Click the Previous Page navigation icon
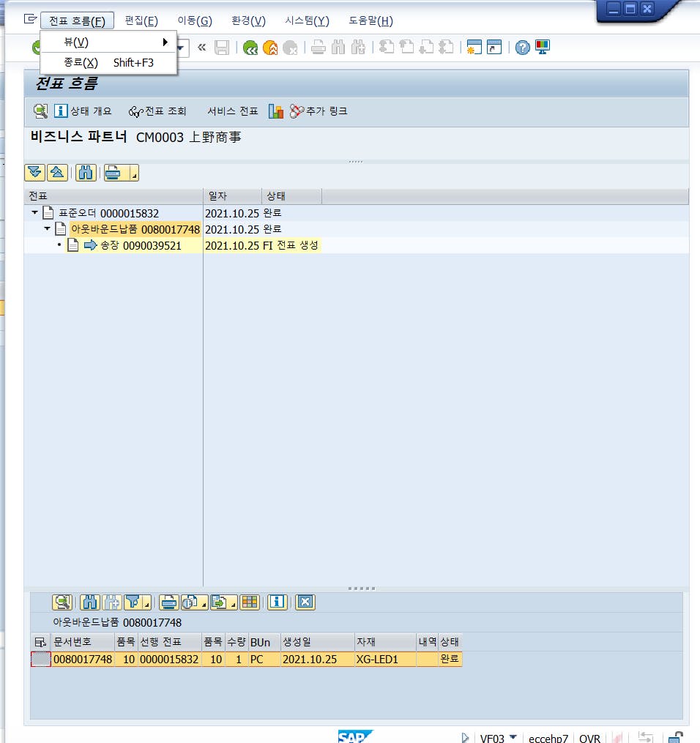Image resolution: width=700 pixels, height=743 pixels. click(x=406, y=48)
